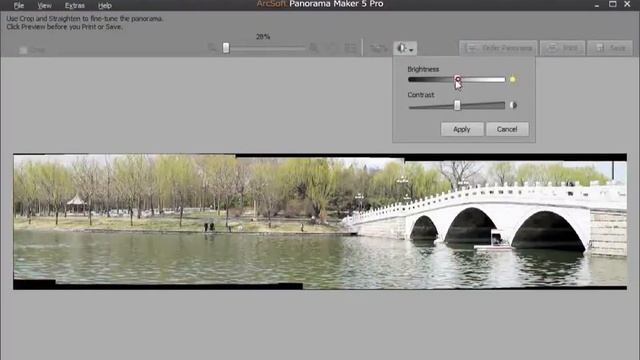Image resolution: width=640 pixels, height=360 pixels.
Task: Click the sun icon for maximum brightness
Action: (513, 80)
